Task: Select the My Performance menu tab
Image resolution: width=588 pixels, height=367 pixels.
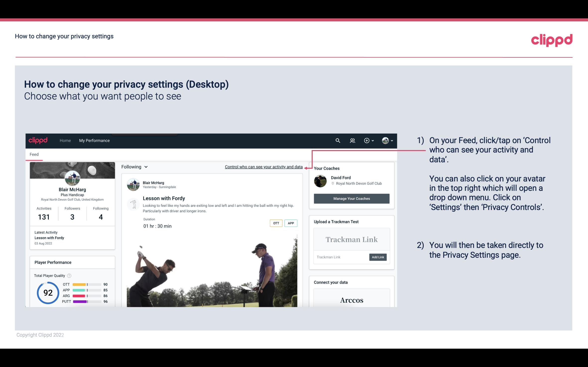Action: click(x=93, y=140)
